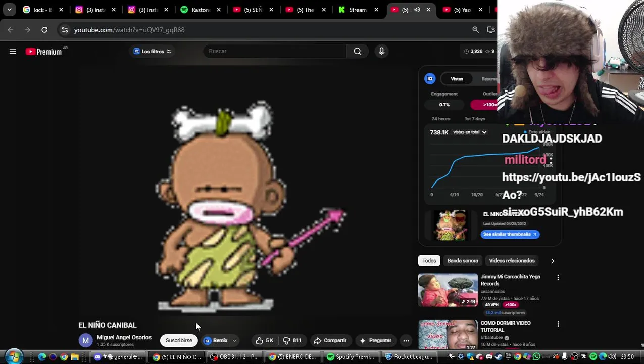Start voice search with microphone icon
The height and width of the screenshot is (364, 644).
tap(381, 51)
